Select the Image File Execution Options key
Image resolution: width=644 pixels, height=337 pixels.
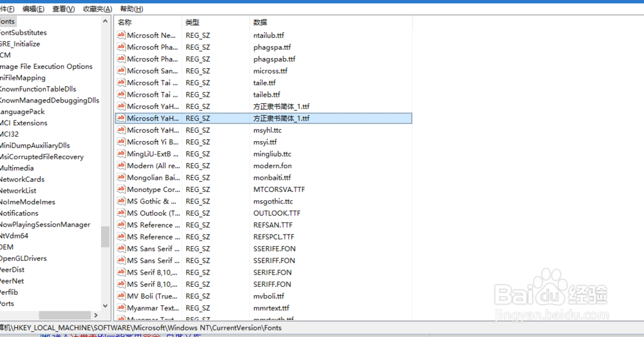(46, 66)
